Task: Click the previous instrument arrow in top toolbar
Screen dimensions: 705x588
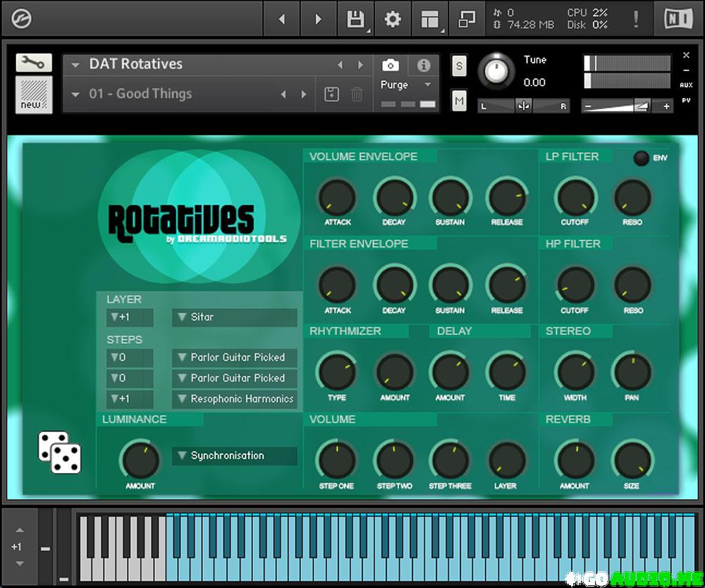Action: (x=282, y=19)
